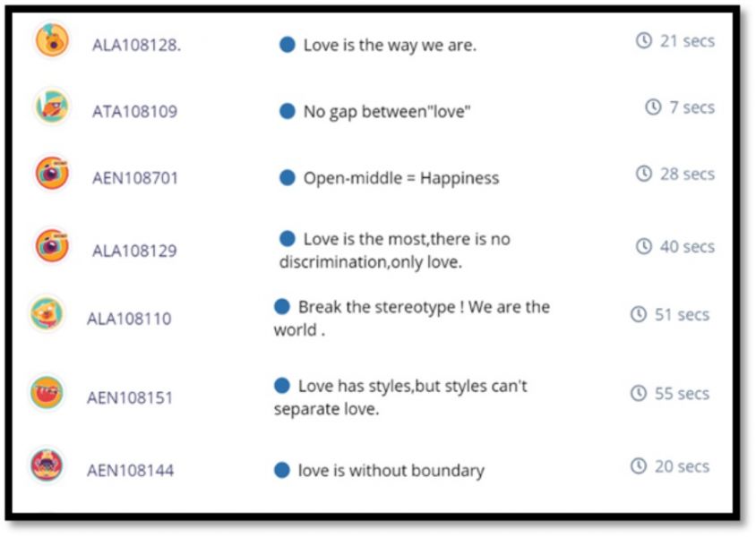756x537 pixels.
Task: Open the avatar of user AEN108701
Action: click(x=52, y=173)
